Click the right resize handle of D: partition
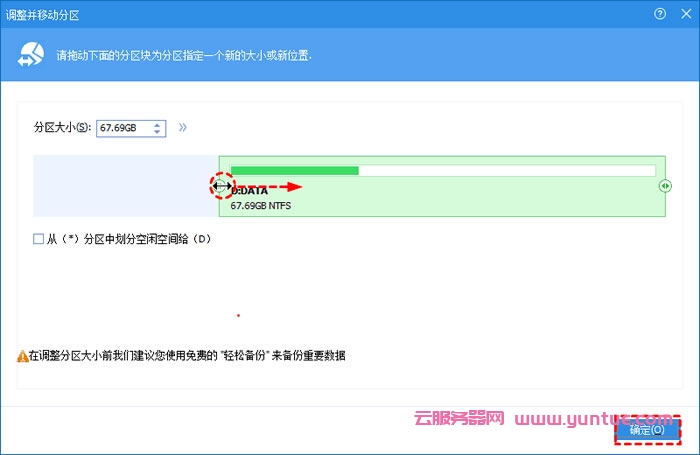 (x=665, y=186)
